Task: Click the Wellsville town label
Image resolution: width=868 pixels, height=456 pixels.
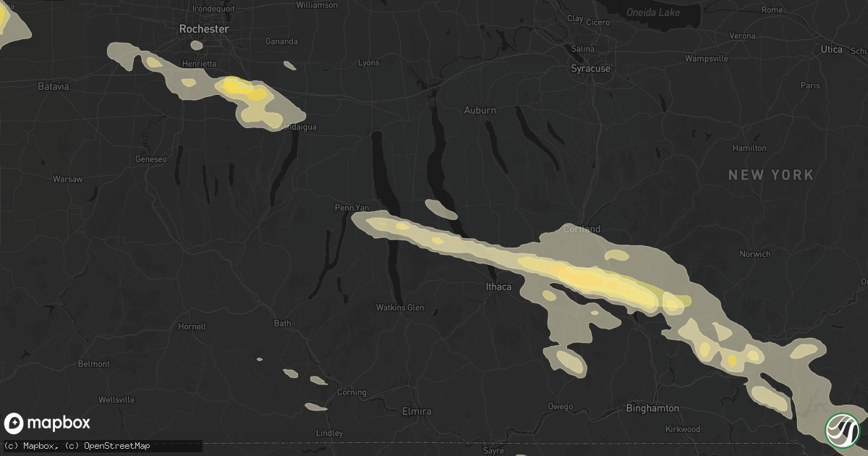Action: (116, 400)
